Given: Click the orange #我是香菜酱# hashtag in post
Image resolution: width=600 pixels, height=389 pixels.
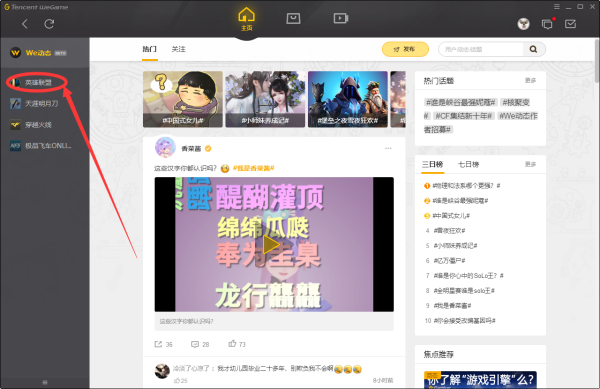Looking at the screenshot, I should tap(254, 168).
